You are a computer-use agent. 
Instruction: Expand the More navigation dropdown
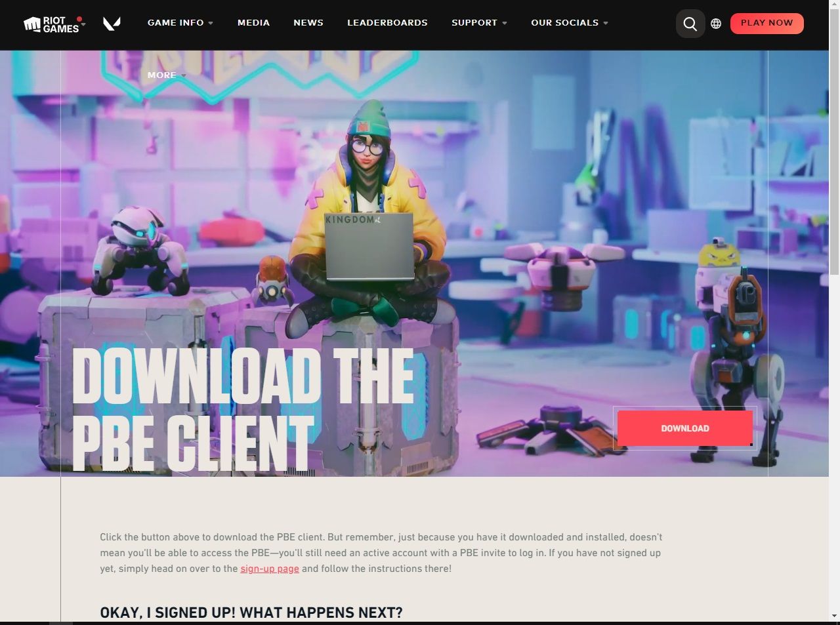tap(167, 75)
